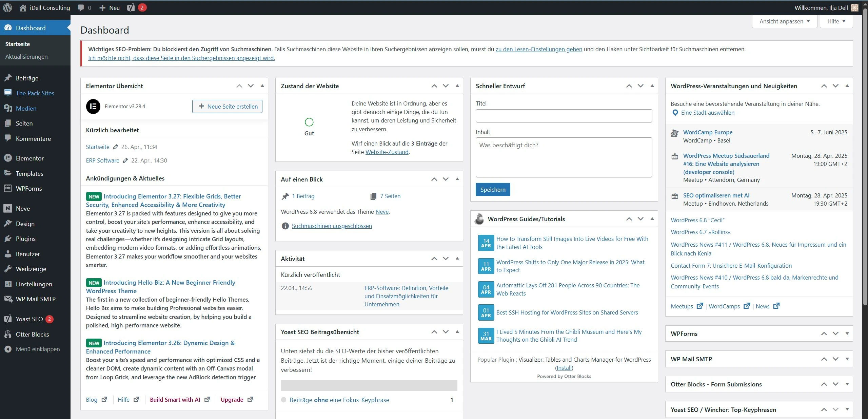Click the Seiten pages icon

[8, 123]
